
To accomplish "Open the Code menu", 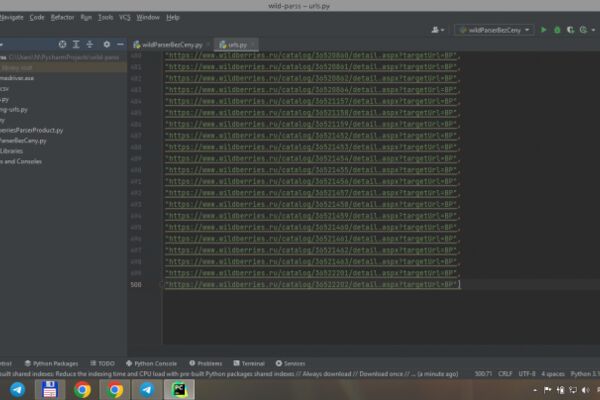I will 37,18.
